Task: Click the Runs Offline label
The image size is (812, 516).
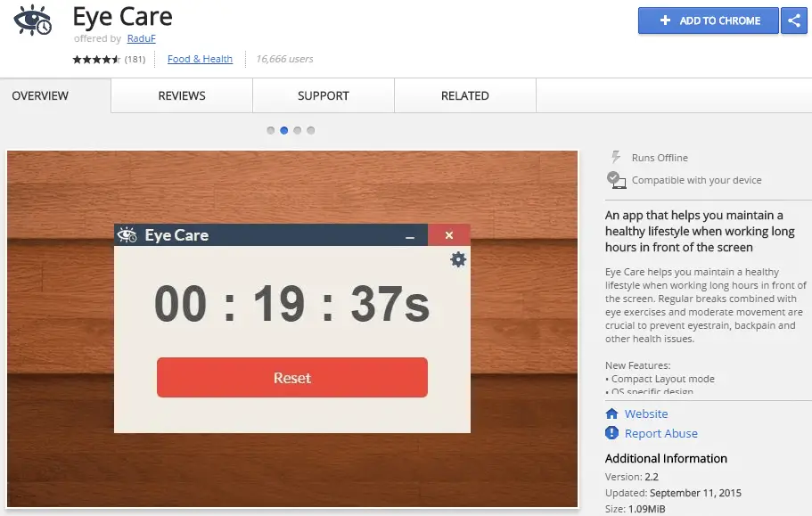Action: click(660, 158)
